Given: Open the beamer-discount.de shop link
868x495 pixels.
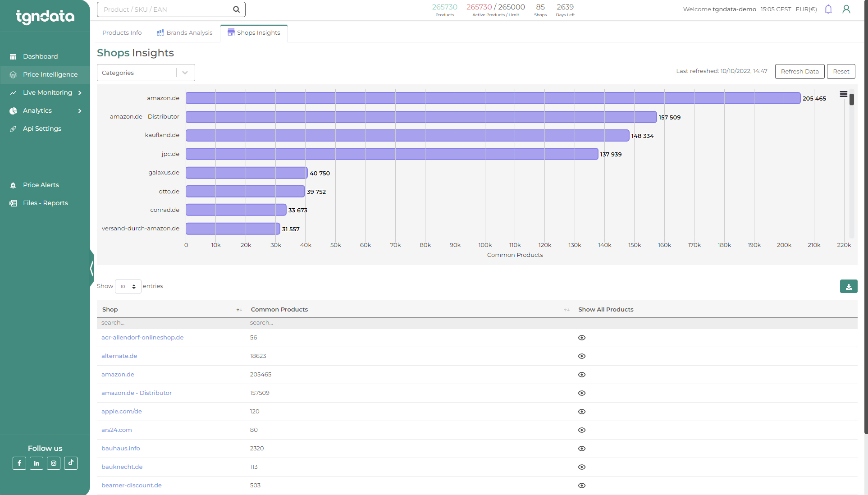Looking at the screenshot, I should pos(132,486).
